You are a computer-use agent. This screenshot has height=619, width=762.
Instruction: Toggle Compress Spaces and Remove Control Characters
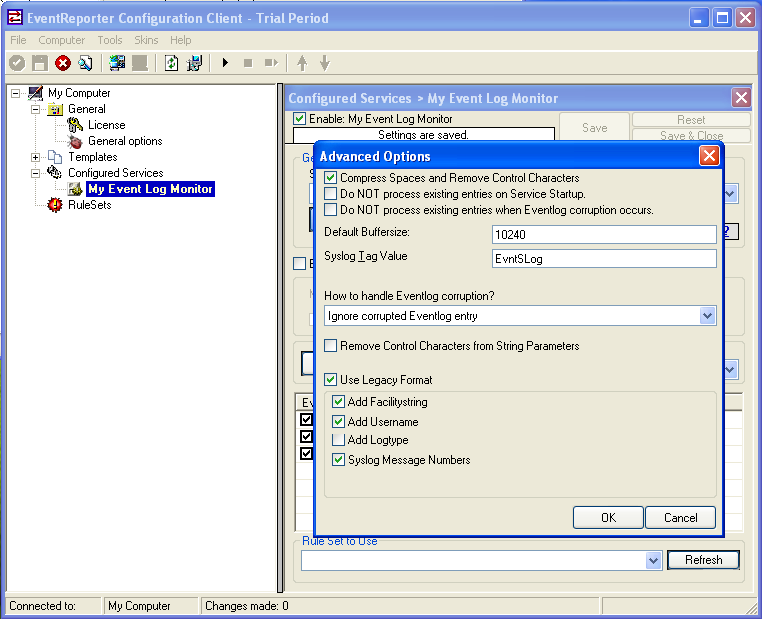click(x=330, y=178)
